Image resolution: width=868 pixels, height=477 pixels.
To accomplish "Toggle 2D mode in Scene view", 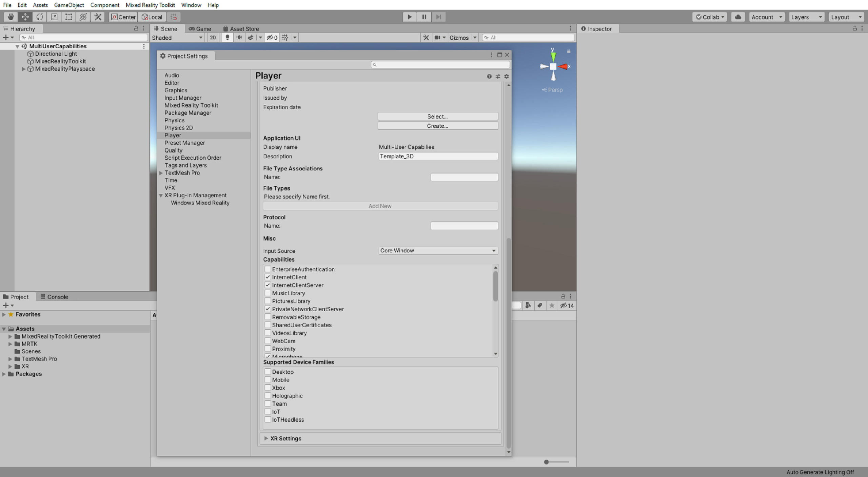I will [213, 37].
